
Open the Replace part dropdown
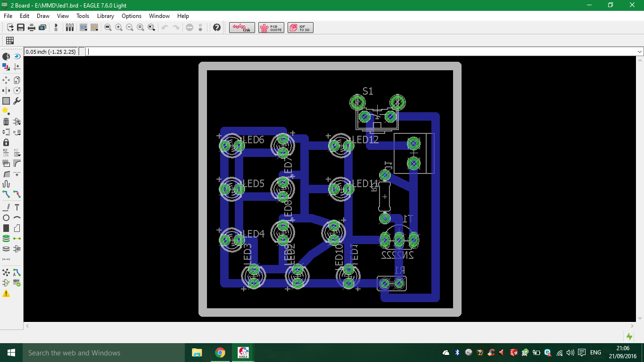coord(17,132)
